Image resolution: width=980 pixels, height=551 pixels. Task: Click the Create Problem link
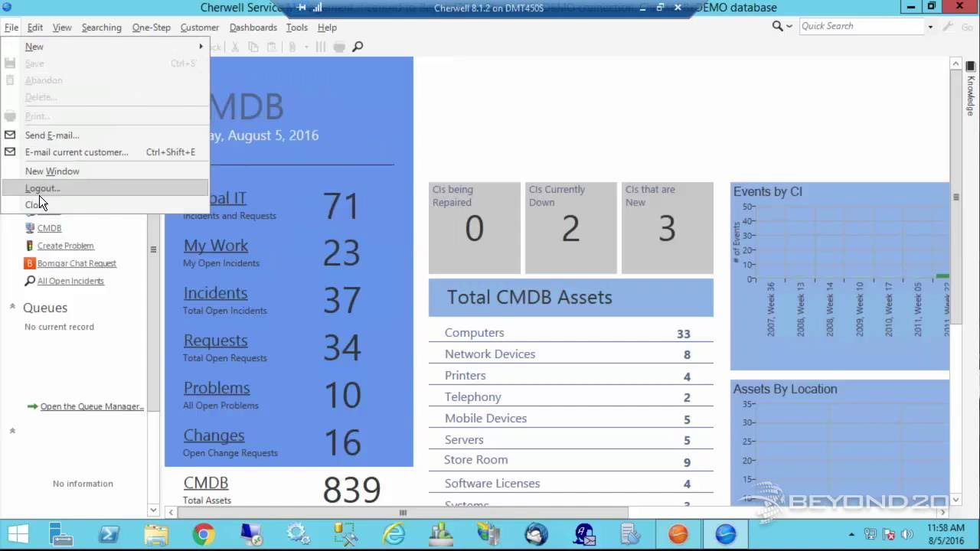pyautogui.click(x=66, y=246)
